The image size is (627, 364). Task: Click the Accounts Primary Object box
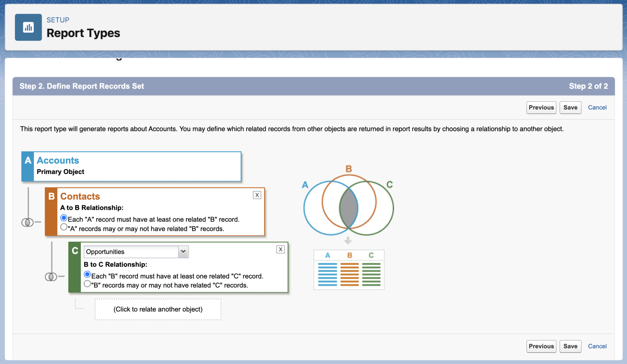pos(131,166)
